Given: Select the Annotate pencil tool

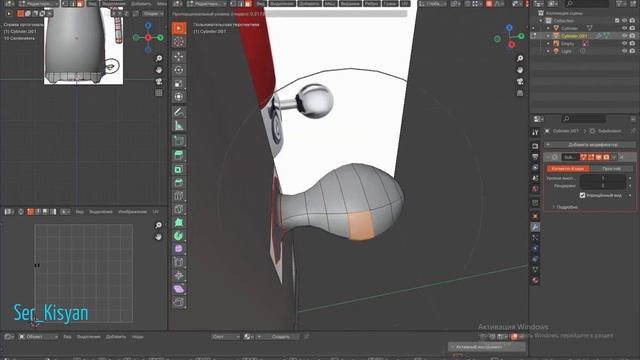Looking at the screenshot, I should click(x=179, y=112).
